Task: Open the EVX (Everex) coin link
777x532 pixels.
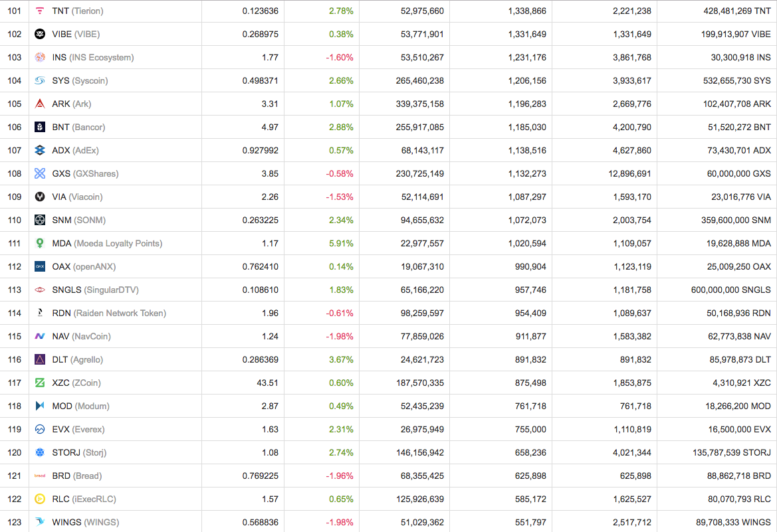Action: 78,430
